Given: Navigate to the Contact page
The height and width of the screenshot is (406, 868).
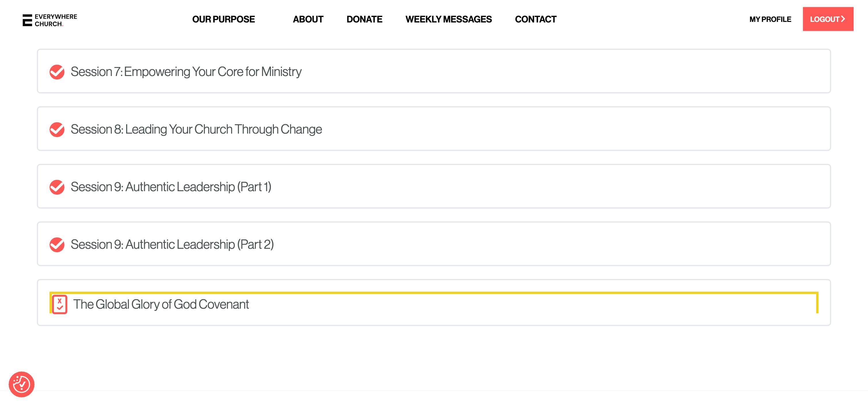Looking at the screenshot, I should (535, 20).
